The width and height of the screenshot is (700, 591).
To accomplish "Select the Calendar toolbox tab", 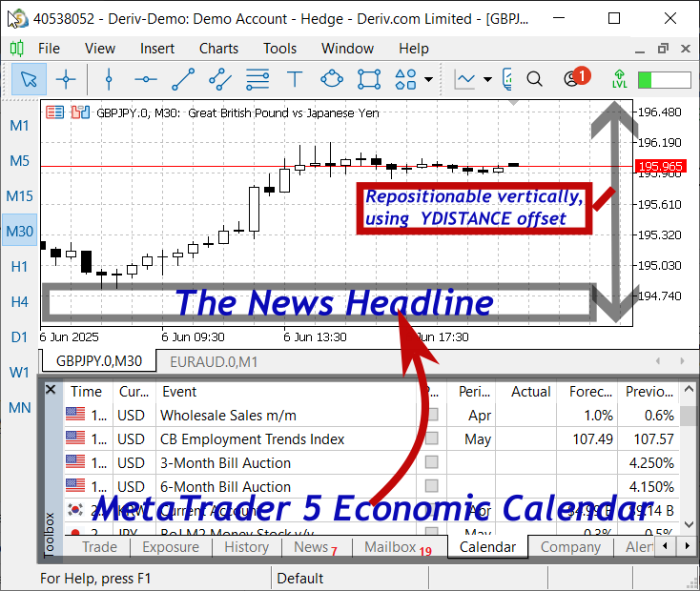I will pyautogui.click(x=487, y=547).
